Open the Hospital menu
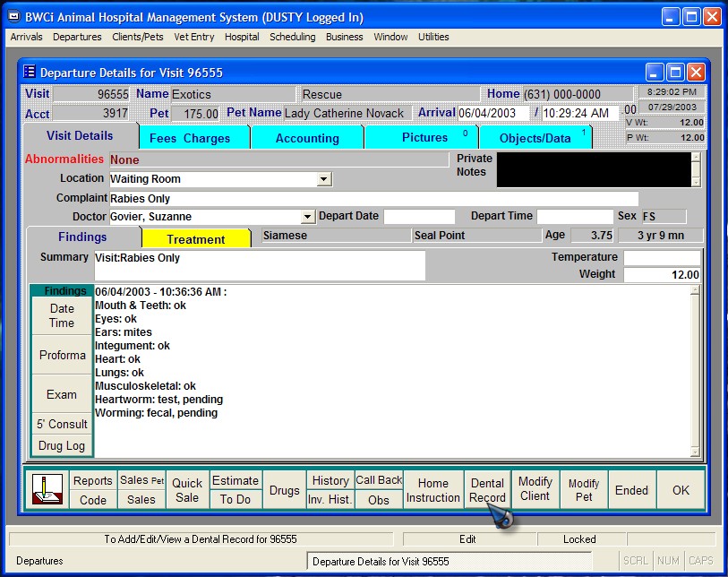The width and height of the screenshot is (728, 577). coord(242,37)
